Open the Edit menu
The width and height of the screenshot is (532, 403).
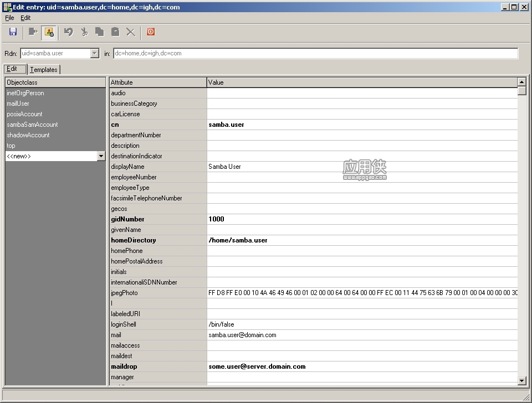pos(25,18)
